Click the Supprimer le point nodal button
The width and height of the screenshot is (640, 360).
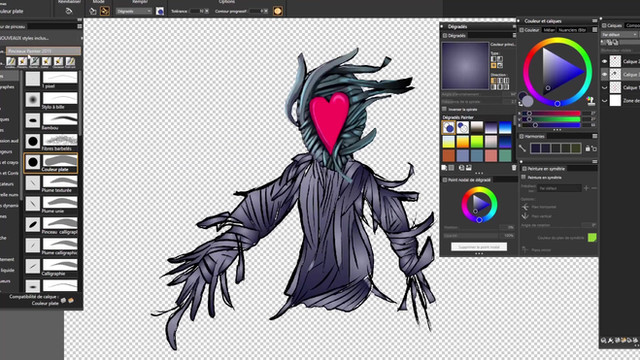(x=479, y=247)
